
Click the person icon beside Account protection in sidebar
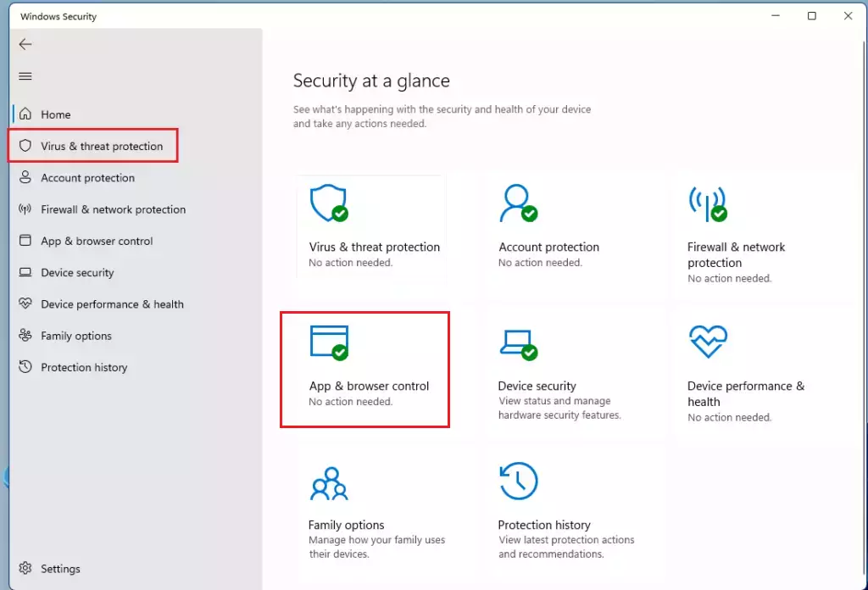pyautogui.click(x=25, y=177)
